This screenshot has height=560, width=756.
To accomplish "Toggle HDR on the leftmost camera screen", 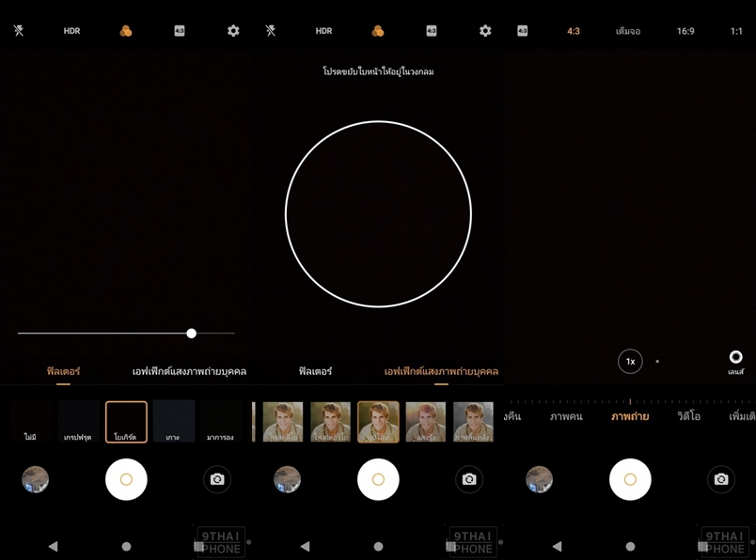I will (71, 31).
